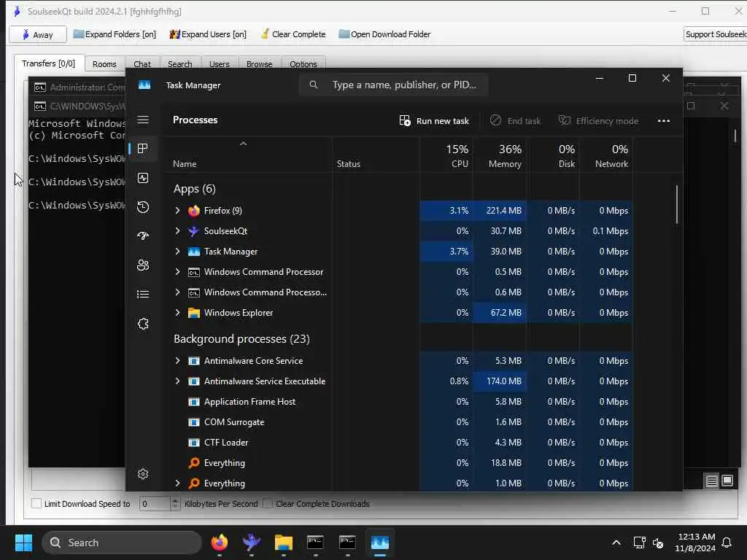
Task: Click Support Soulseek button
Action: pyautogui.click(x=715, y=34)
